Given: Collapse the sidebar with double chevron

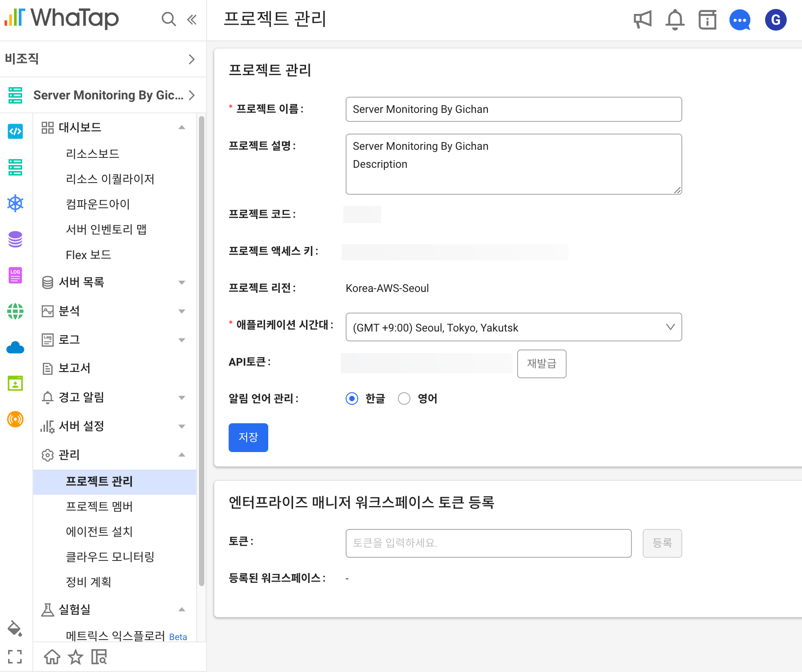Looking at the screenshot, I should (x=192, y=19).
